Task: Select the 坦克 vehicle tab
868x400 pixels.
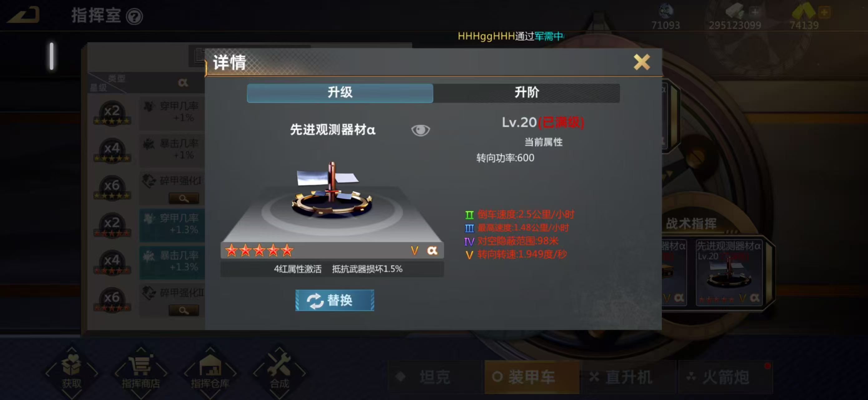Action: (x=435, y=377)
